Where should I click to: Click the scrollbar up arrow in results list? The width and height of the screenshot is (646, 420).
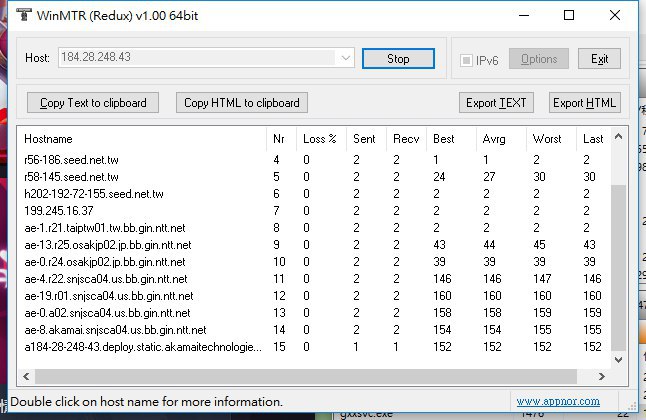pyautogui.click(x=618, y=136)
